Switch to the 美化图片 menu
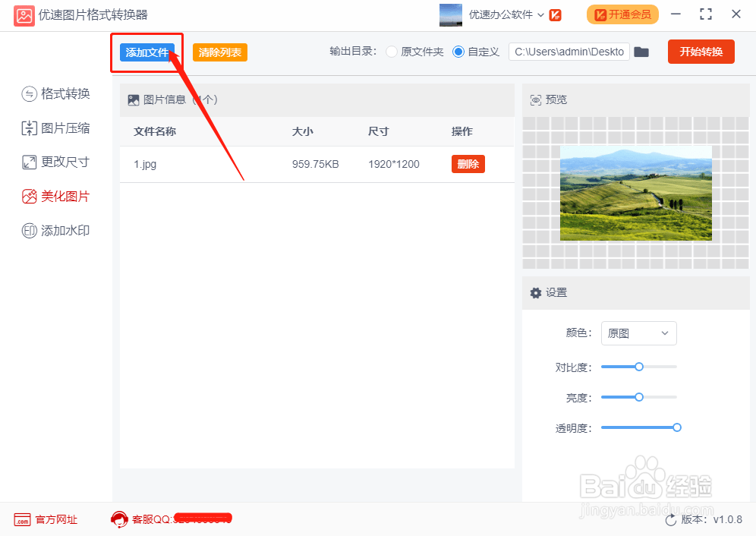756x536 pixels. pyautogui.click(x=56, y=197)
